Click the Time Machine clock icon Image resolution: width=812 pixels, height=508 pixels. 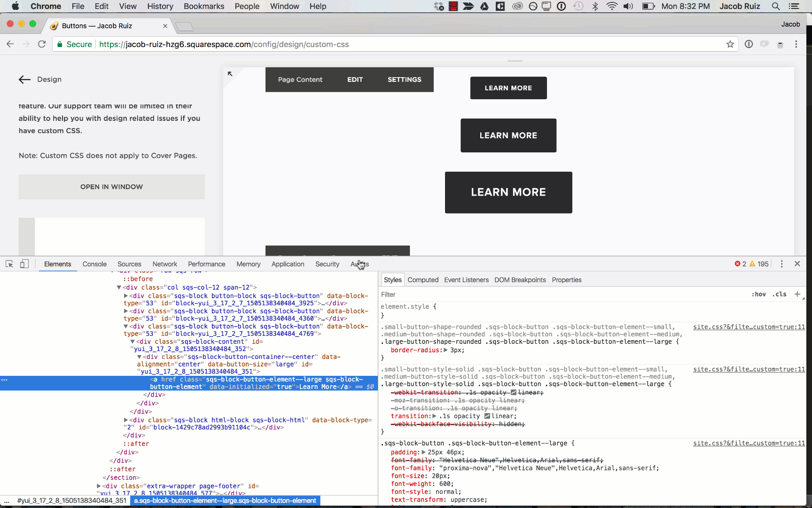point(578,6)
